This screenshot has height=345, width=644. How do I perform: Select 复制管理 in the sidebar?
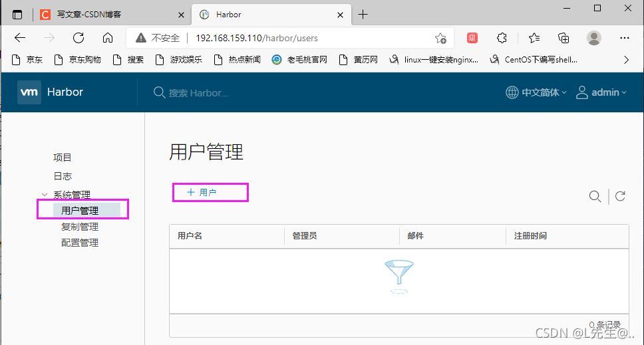point(80,227)
